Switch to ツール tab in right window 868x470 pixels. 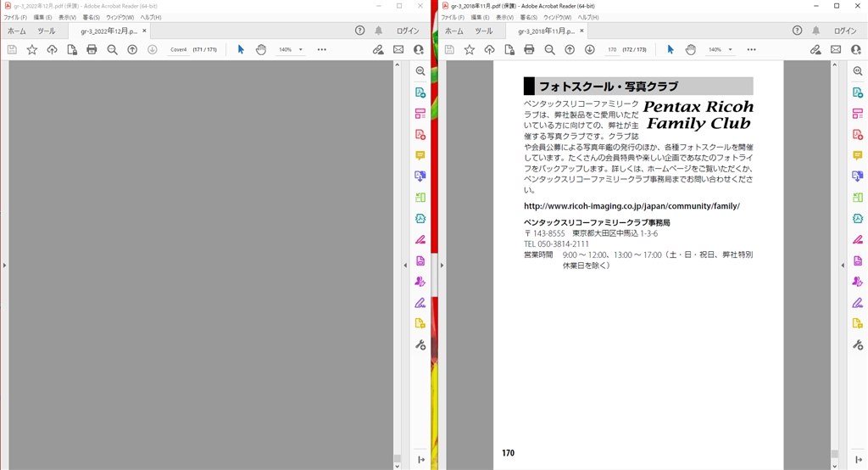484,31
